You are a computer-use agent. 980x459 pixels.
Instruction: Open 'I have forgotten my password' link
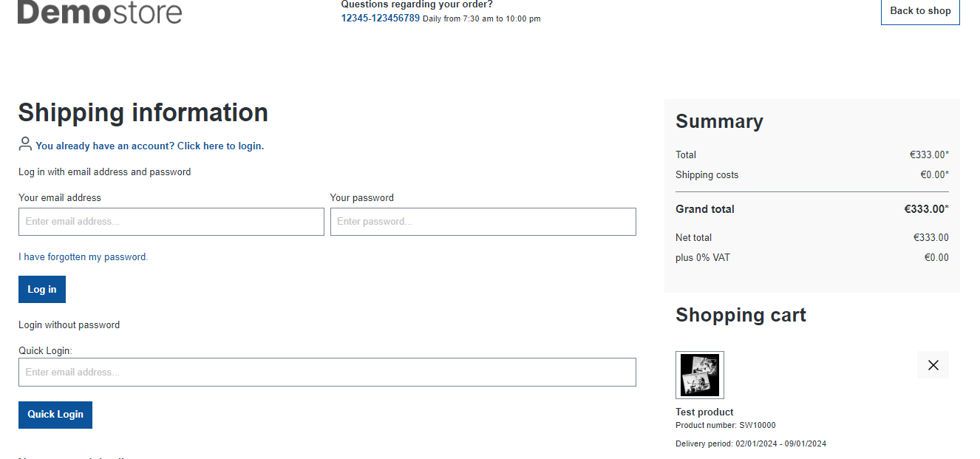tap(84, 257)
